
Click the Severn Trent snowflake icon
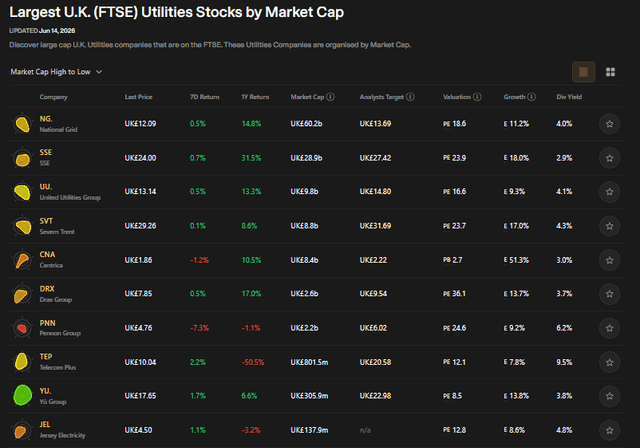coord(22,226)
